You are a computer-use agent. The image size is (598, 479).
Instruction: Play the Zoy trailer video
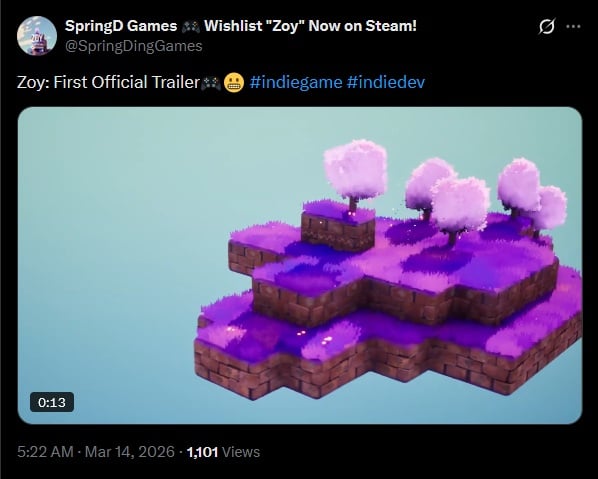pyautogui.click(x=300, y=265)
